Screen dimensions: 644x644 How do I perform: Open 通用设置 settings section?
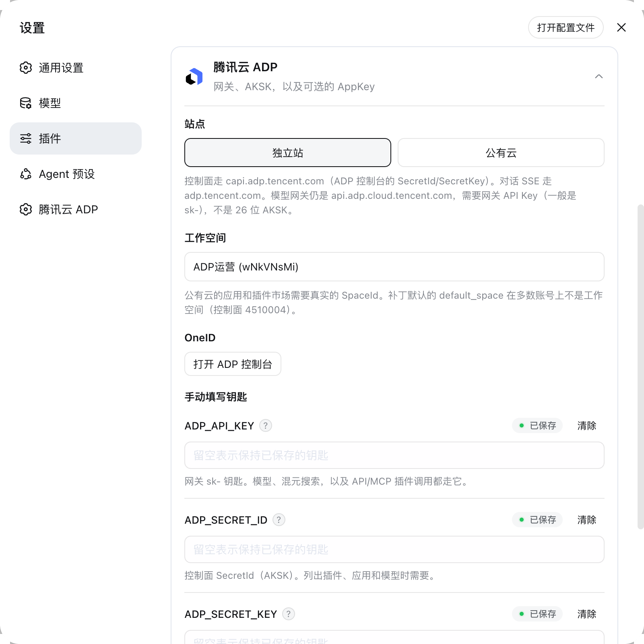point(76,68)
